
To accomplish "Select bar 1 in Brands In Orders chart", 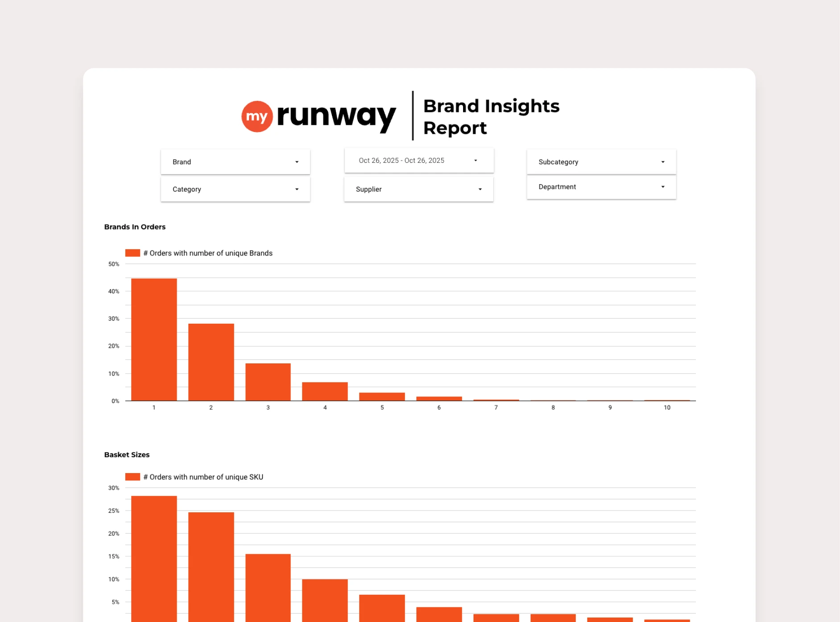I will point(154,340).
